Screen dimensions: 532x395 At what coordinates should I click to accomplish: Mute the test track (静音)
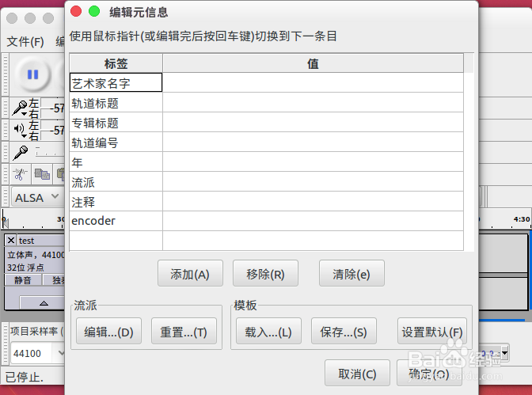click(x=23, y=280)
